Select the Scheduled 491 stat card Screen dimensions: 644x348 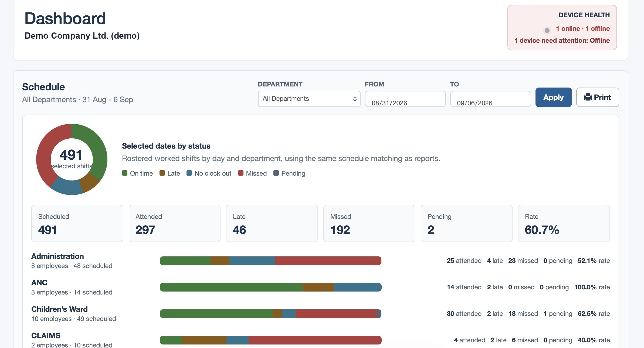(77, 223)
